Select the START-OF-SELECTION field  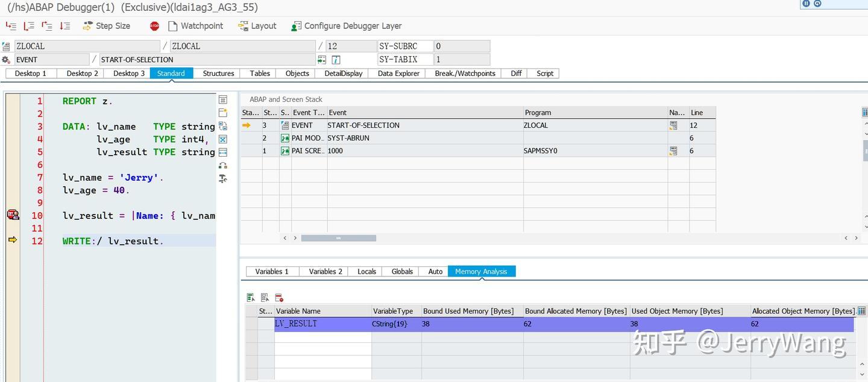[207, 60]
